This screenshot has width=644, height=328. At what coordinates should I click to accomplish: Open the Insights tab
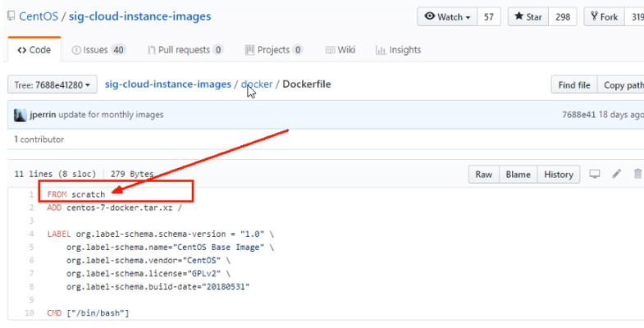click(399, 50)
